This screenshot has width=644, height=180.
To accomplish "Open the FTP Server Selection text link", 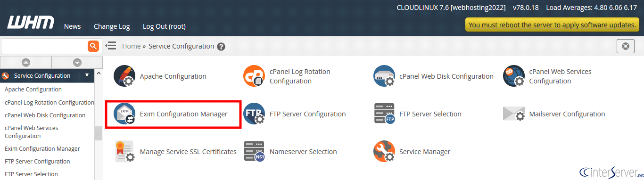I will coord(430,114).
